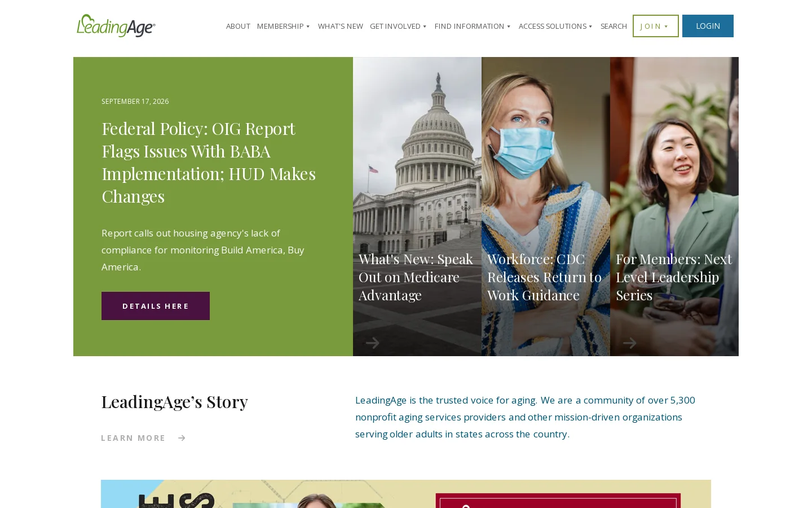Click the arrow on the Next Level Leadership card
Viewport: 812px width, 508px height.
629,343
